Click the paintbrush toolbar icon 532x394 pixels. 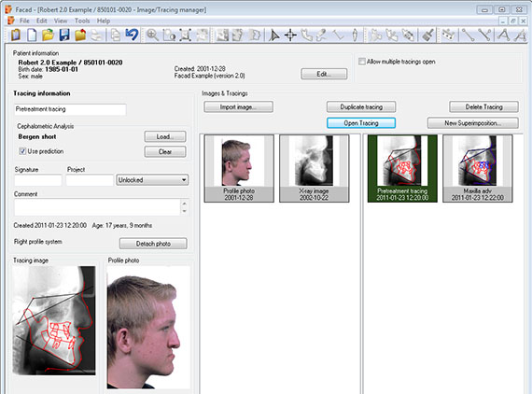pyautogui.click(x=428, y=35)
